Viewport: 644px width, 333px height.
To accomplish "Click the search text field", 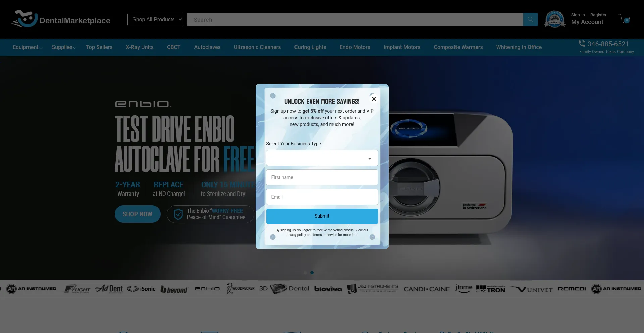I will click(355, 20).
